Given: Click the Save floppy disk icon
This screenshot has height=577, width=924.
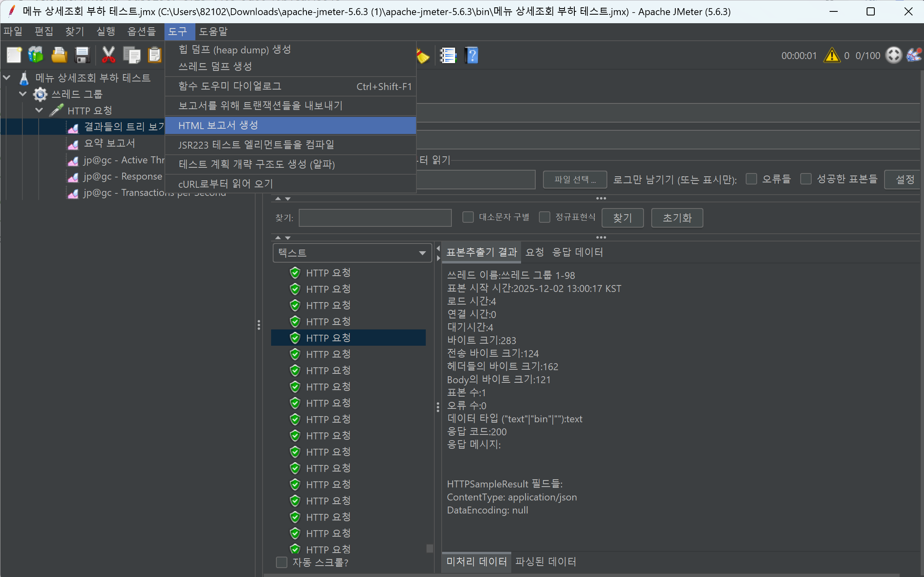Looking at the screenshot, I should tap(82, 55).
